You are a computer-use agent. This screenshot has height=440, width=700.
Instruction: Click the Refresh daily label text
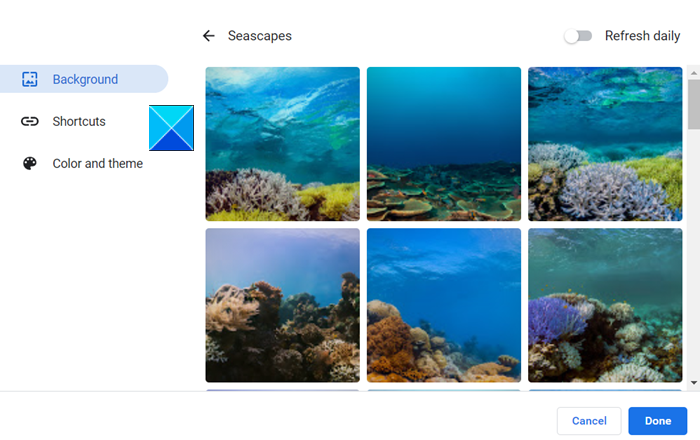642,36
